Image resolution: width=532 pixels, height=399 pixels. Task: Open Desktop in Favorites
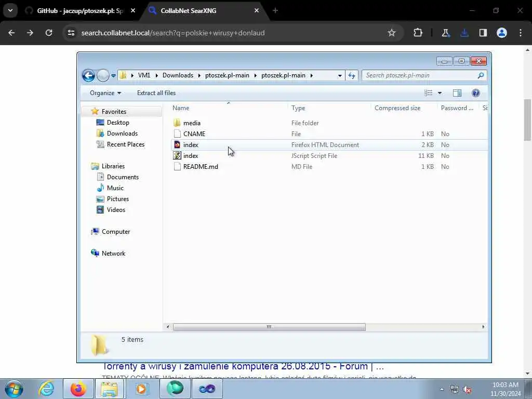tap(118, 123)
